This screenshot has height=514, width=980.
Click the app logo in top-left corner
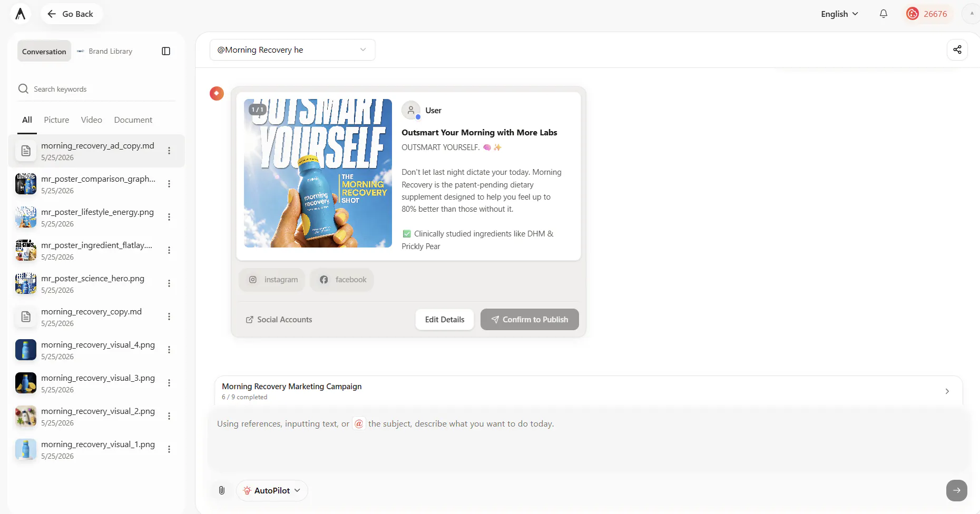tap(21, 14)
